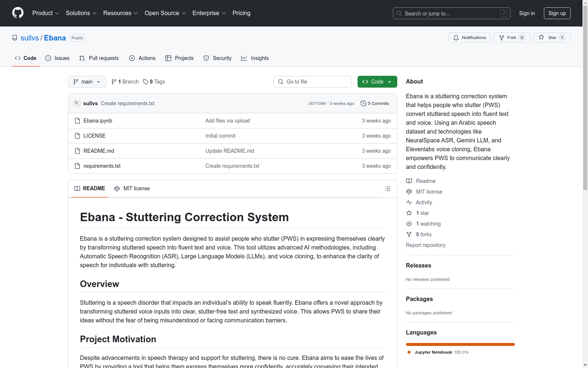Image resolution: width=588 pixels, height=368 pixels.
Task: Star the Ebana repository
Action: [x=552, y=38]
